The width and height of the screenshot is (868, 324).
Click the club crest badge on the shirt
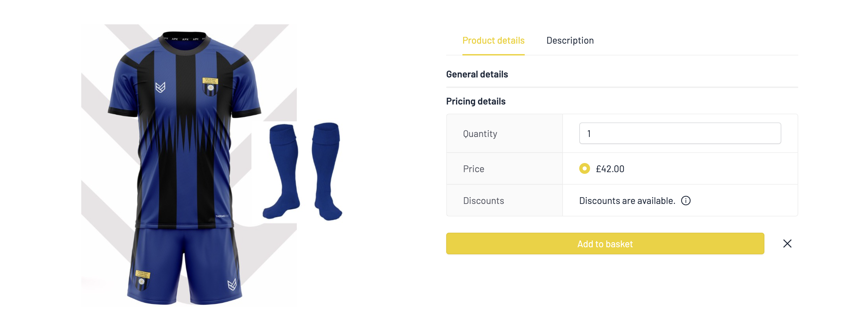coord(210,87)
